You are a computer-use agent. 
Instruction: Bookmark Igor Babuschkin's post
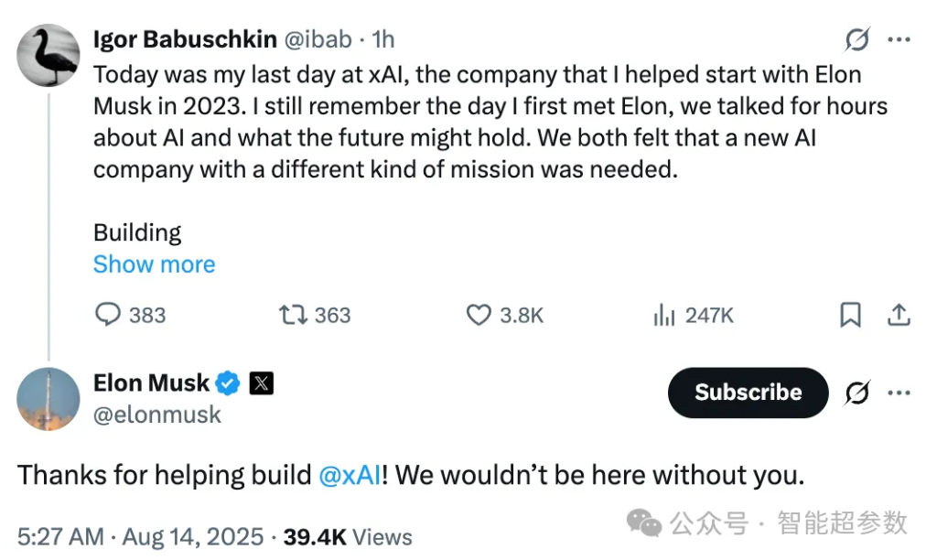850,315
